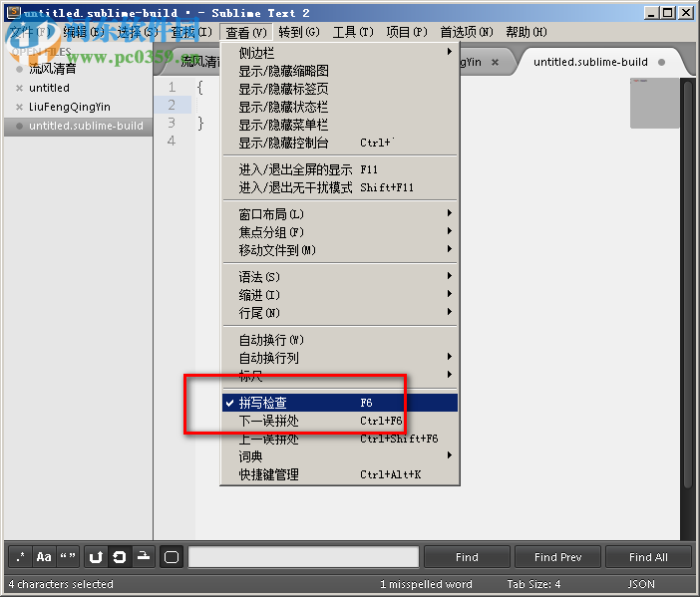Click 显示/隐藏控制台 menu item

(x=340, y=143)
